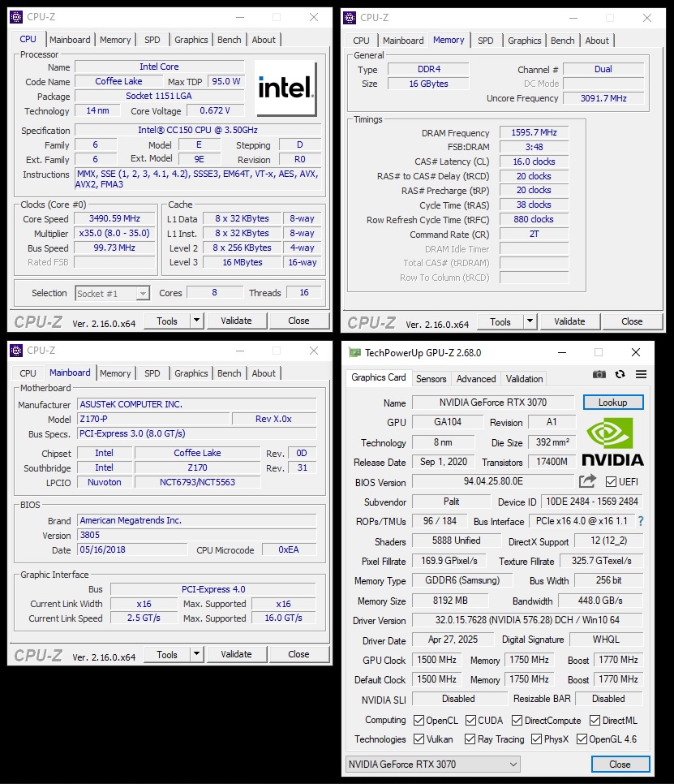Click the Multiplier value x35.0
The height and width of the screenshot is (784, 674).
tap(114, 233)
